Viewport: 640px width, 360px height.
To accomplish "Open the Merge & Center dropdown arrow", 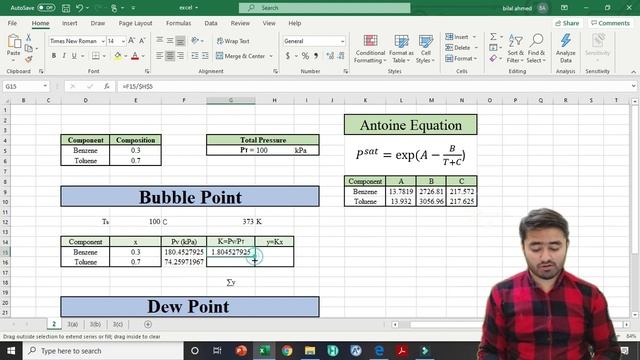I will pos(271,56).
